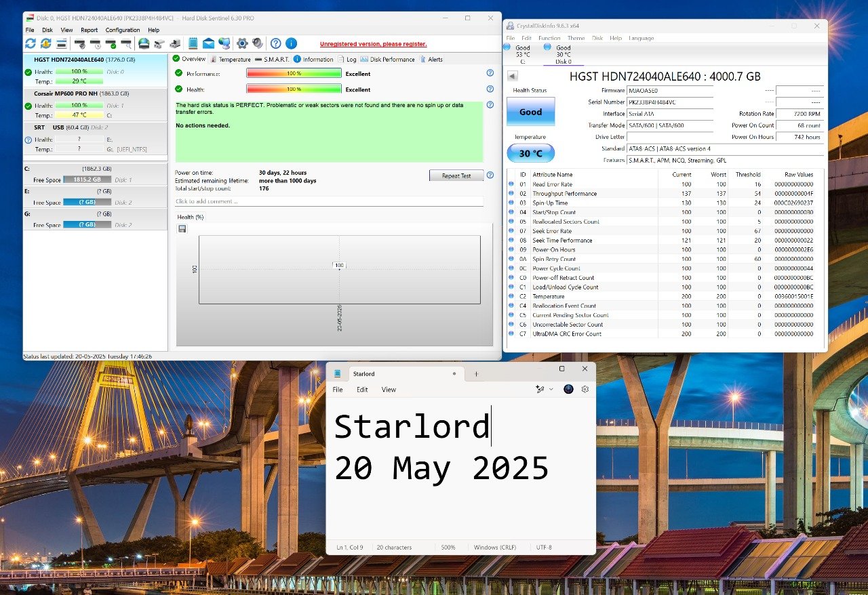Open the UTF-8 encoding selector in Notepad
868x595 pixels.
pyautogui.click(x=544, y=548)
